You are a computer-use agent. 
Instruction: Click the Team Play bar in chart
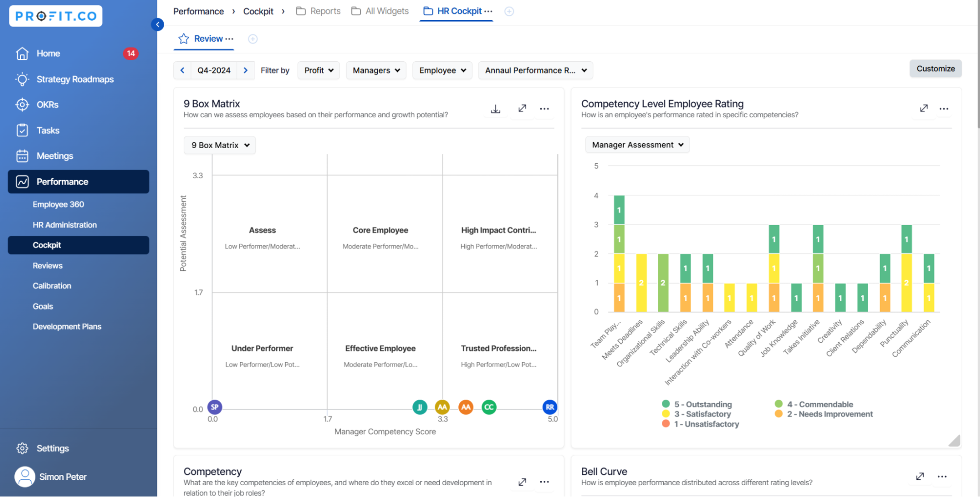(619, 254)
